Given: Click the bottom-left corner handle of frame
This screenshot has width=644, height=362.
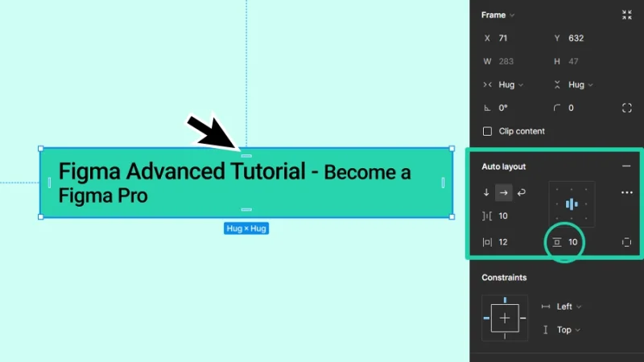Looking at the screenshot, I should [41, 216].
